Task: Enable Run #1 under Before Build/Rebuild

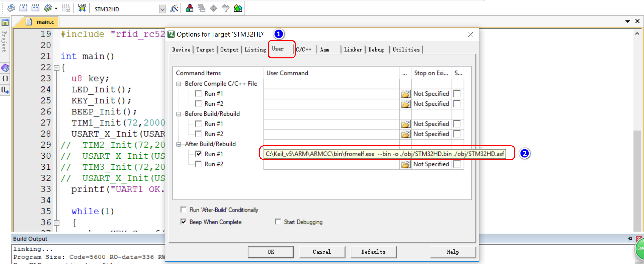Action: [199, 124]
